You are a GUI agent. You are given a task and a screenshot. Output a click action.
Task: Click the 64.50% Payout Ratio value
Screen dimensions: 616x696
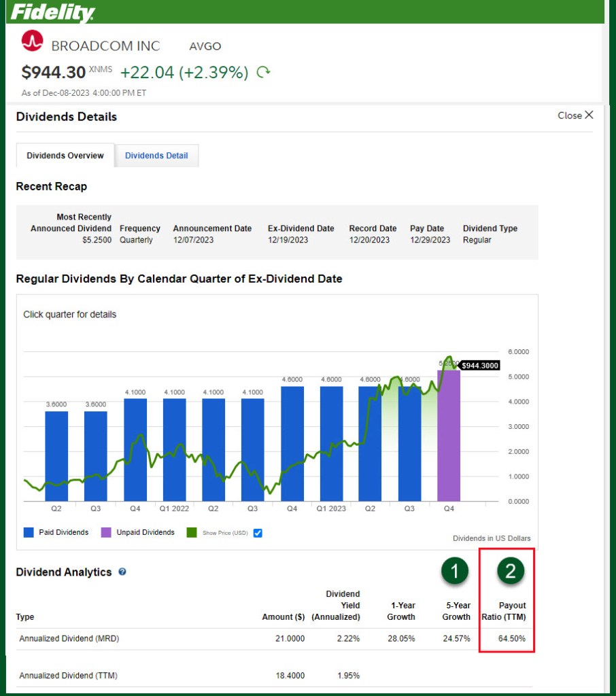click(x=509, y=639)
